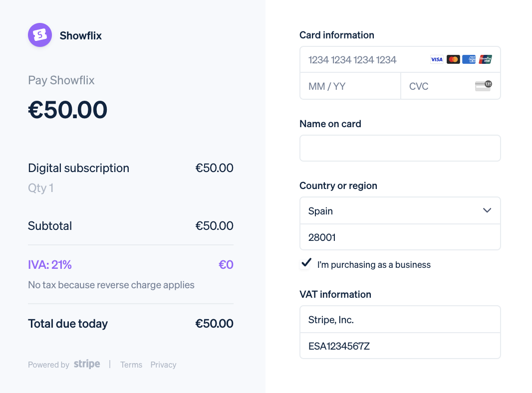Click the CVC card hint icon
The image size is (532, 393).
(x=483, y=86)
